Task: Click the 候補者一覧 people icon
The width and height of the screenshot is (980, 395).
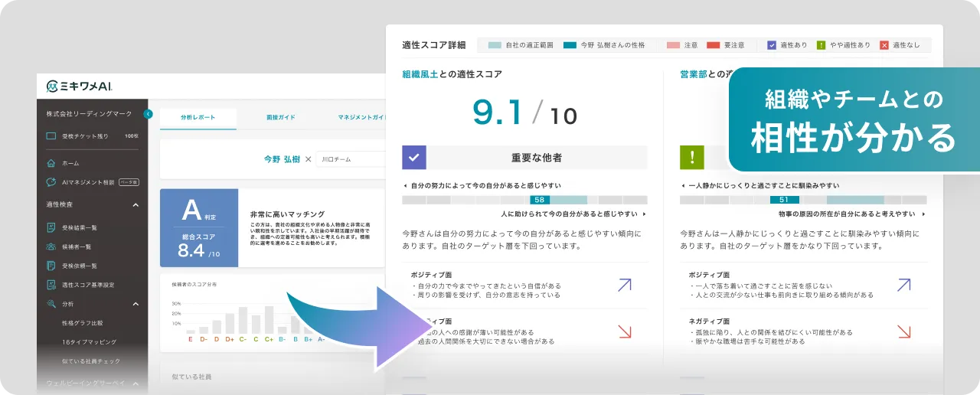Action: 51,246
